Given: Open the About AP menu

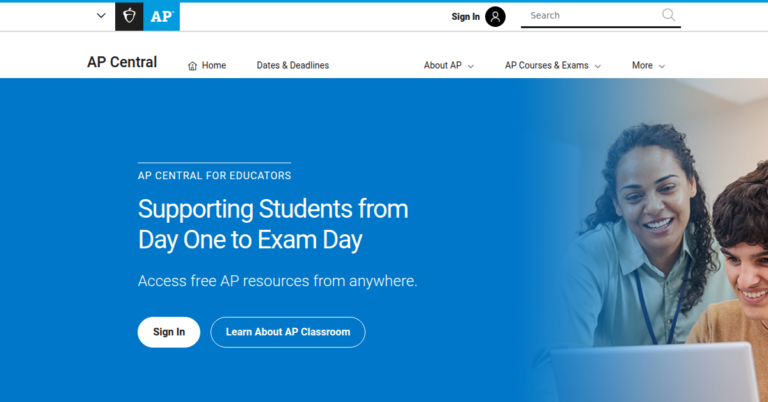Looking at the screenshot, I should (x=449, y=66).
